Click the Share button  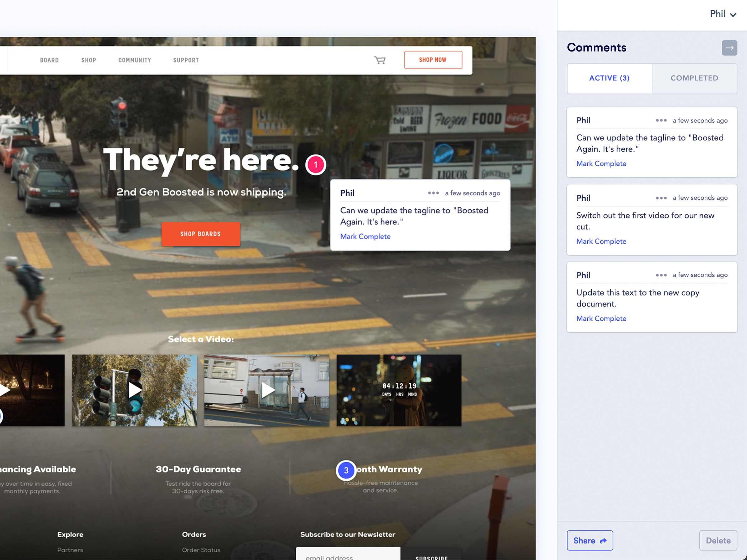(590, 540)
